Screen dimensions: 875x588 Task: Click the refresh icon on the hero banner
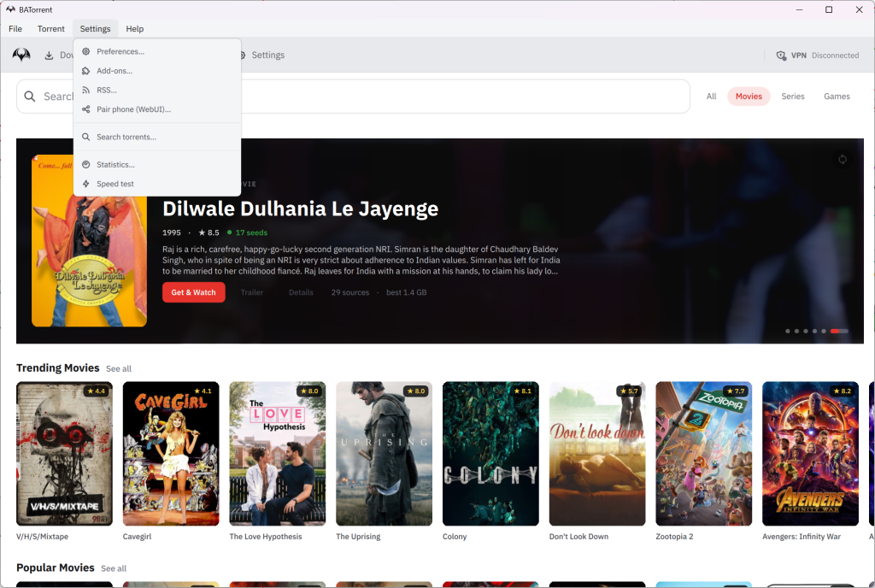tap(842, 160)
